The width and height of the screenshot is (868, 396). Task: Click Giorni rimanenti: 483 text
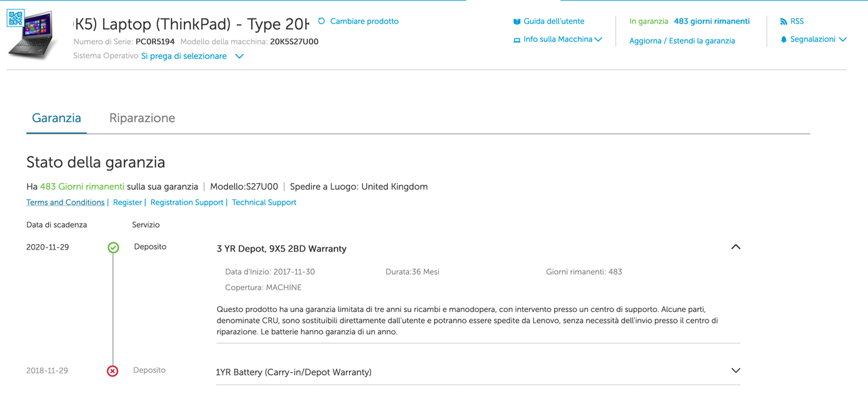click(584, 272)
